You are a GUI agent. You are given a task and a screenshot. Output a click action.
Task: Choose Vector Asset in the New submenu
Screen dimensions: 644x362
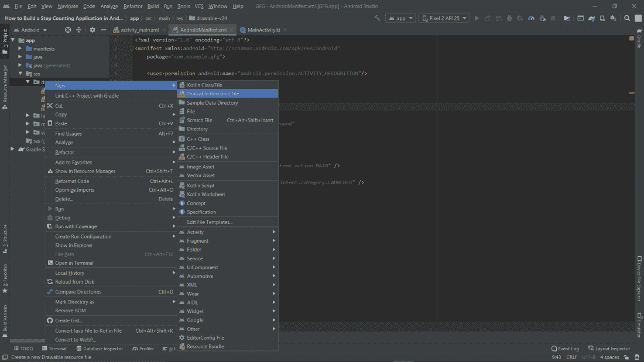pyautogui.click(x=201, y=175)
